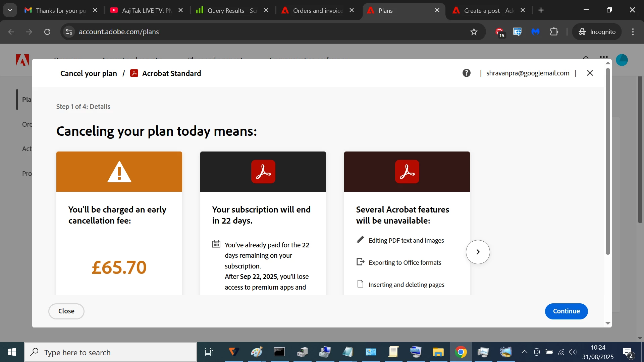Open the Extensions puzzle icon
The image size is (644, 362).
(x=554, y=32)
